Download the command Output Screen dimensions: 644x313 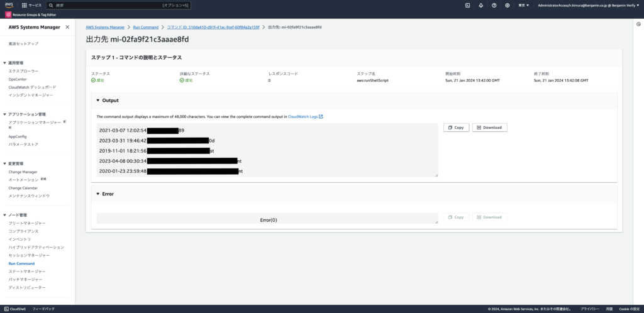point(489,128)
